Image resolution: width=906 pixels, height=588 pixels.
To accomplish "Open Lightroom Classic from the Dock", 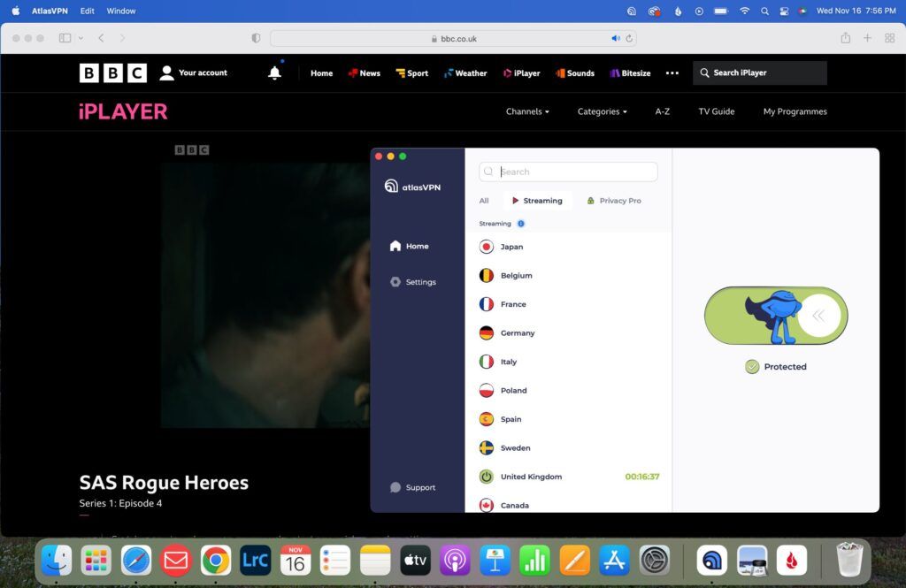I will (255, 560).
